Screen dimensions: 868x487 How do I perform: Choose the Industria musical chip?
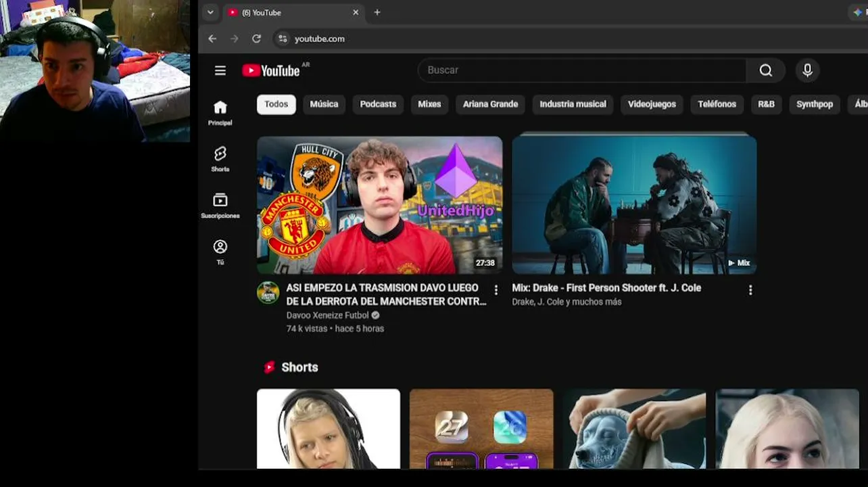click(573, 104)
